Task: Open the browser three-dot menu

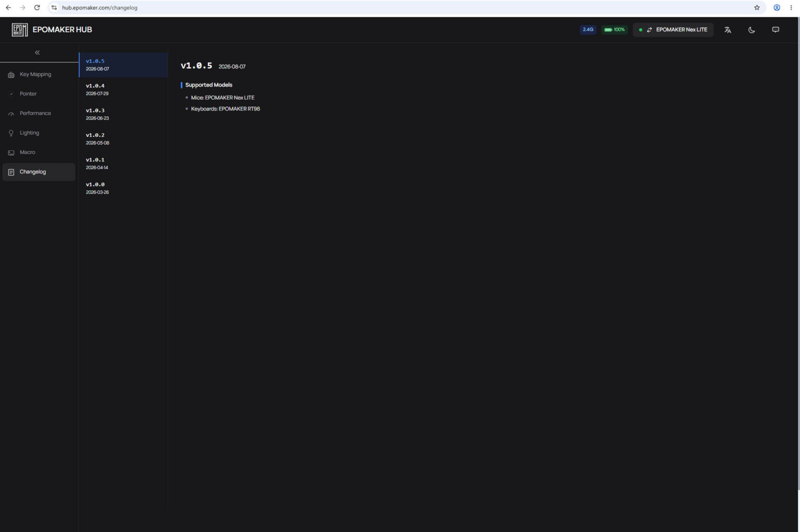Action: pos(791,8)
